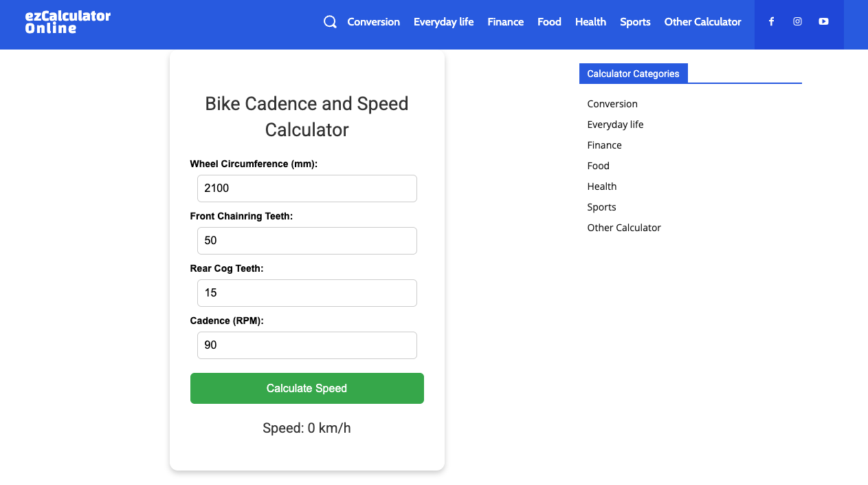
Task: Go to Food in the header menu
Action: pos(549,22)
